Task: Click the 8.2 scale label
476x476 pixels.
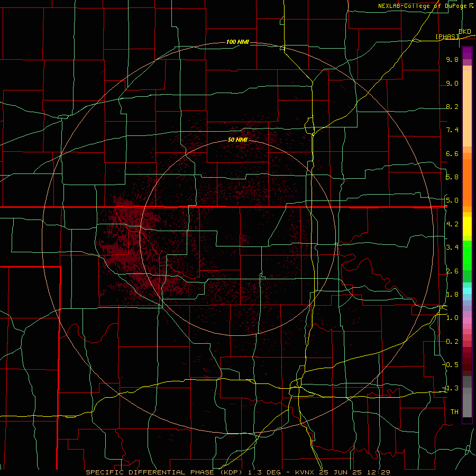Action: [x=452, y=106]
